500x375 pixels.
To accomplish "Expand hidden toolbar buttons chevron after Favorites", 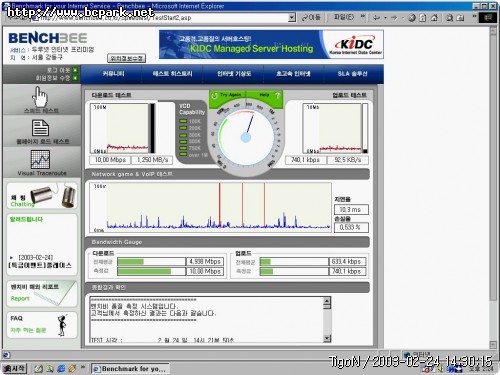I will point(474,16).
